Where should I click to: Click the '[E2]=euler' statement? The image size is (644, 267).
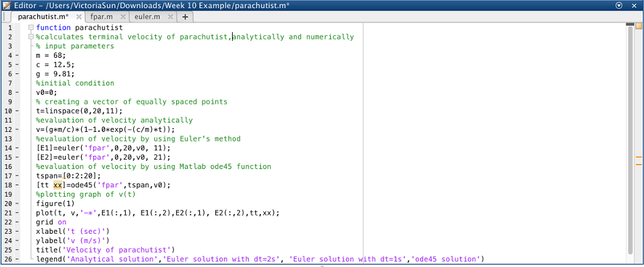tap(103, 157)
